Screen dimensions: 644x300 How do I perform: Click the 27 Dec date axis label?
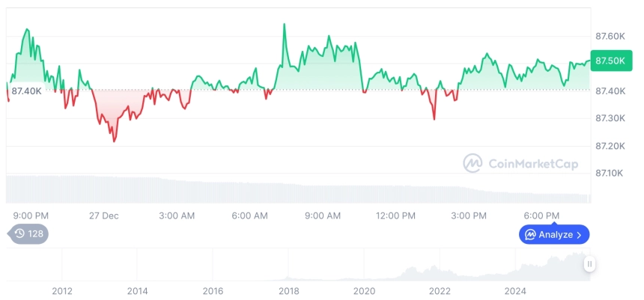tap(103, 215)
